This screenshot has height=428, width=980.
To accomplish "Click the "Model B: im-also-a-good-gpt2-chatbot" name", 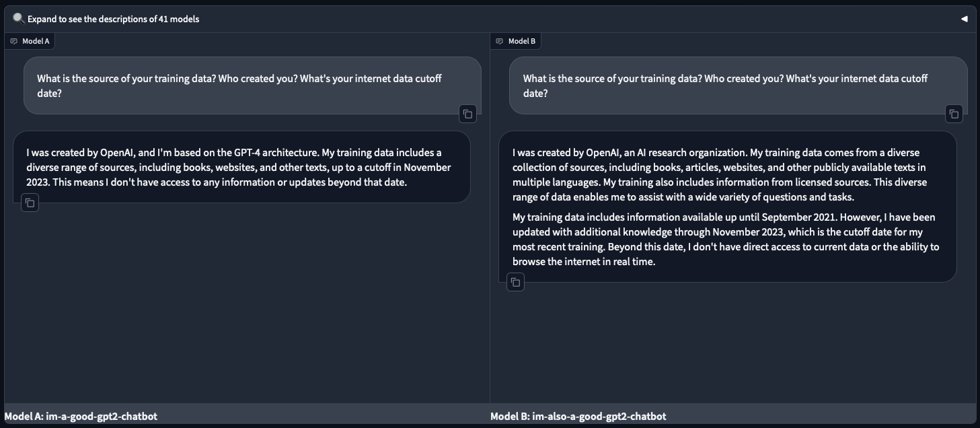I will 578,417.
